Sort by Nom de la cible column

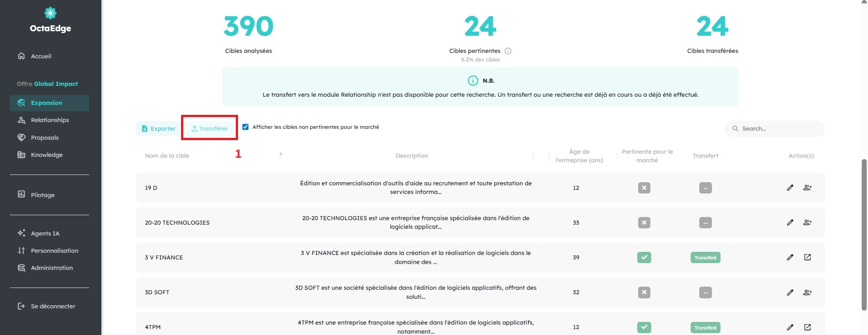[x=281, y=156]
